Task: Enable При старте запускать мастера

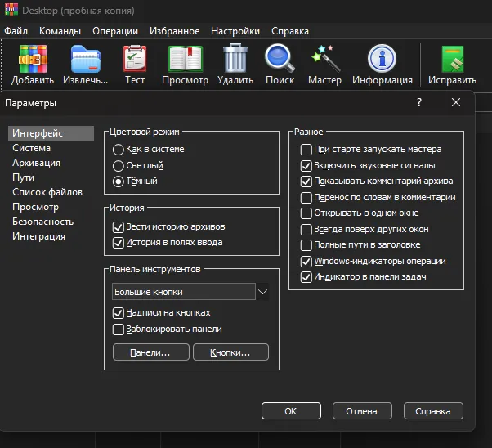Action: coord(306,150)
